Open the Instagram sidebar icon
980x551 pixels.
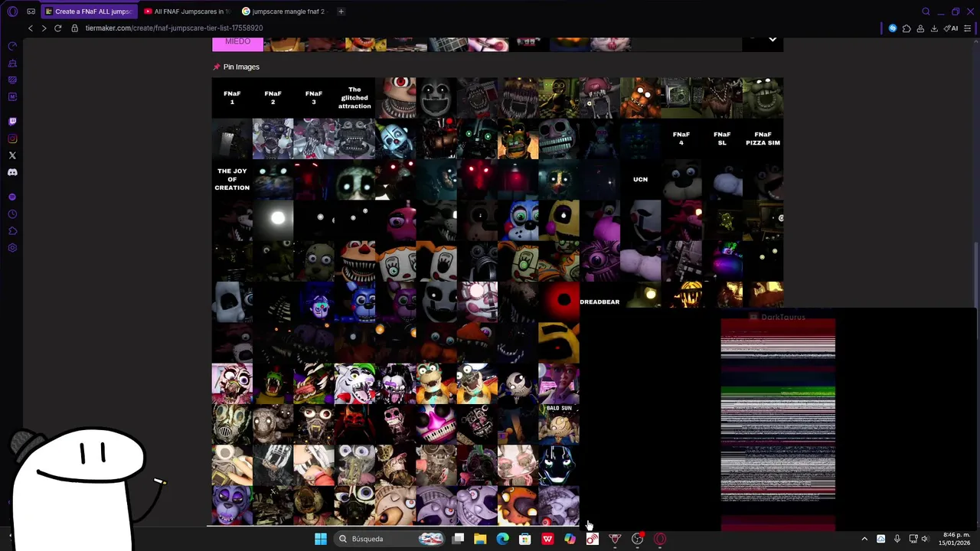(12, 139)
